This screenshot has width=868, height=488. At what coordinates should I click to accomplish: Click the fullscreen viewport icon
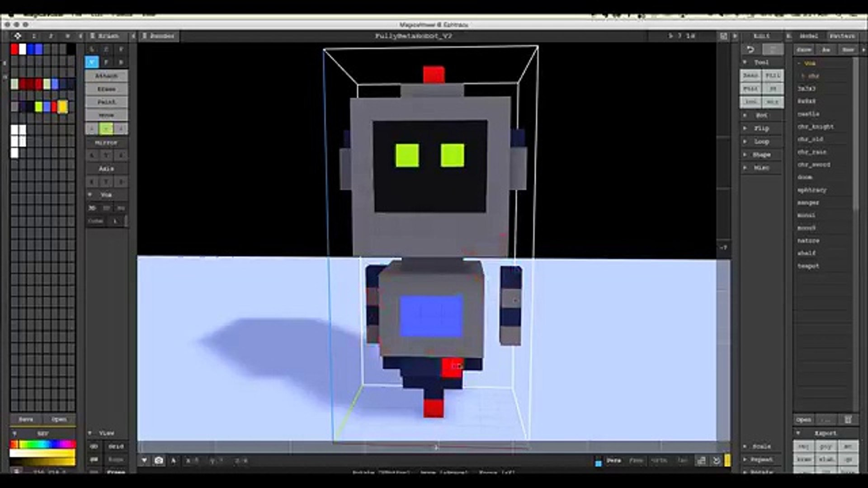[723, 36]
